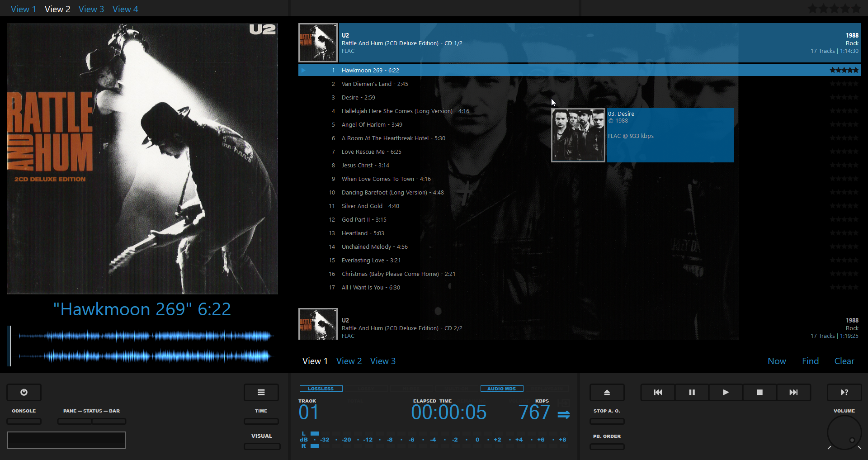Click the Now link
868x460 pixels.
click(777, 361)
